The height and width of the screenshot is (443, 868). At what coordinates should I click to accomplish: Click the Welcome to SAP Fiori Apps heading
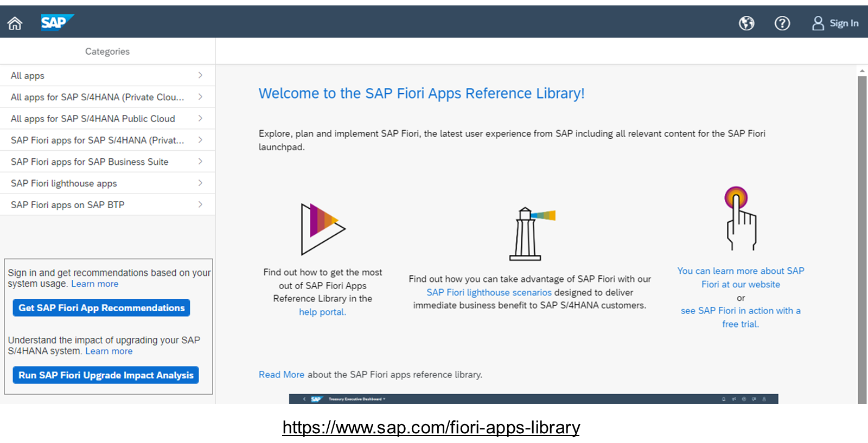[422, 93]
